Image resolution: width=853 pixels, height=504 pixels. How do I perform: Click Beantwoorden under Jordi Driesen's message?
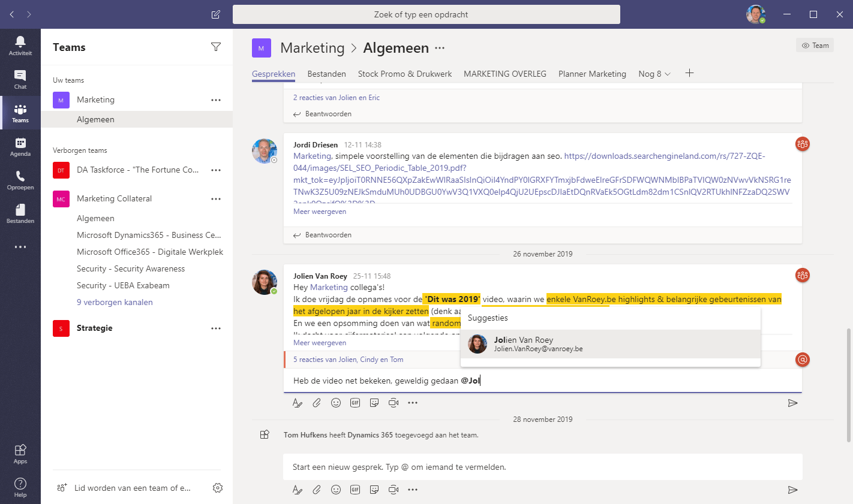click(x=322, y=235)
